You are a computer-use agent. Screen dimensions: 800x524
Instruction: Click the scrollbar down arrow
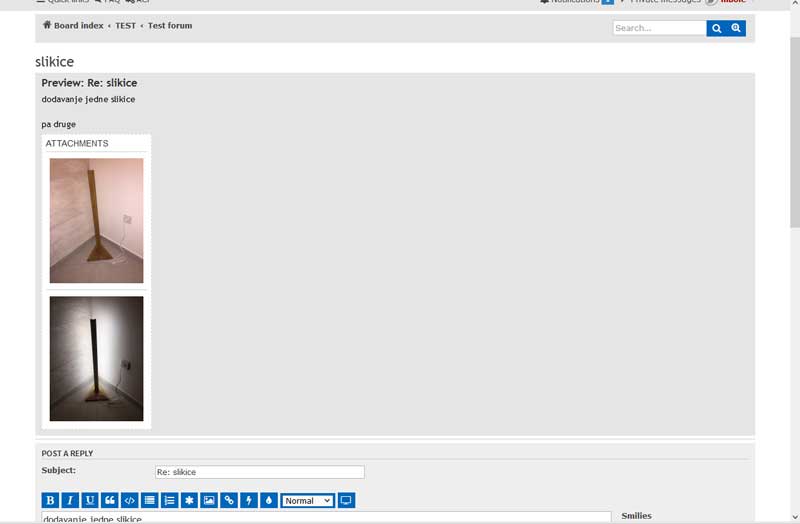pos(795,517)
